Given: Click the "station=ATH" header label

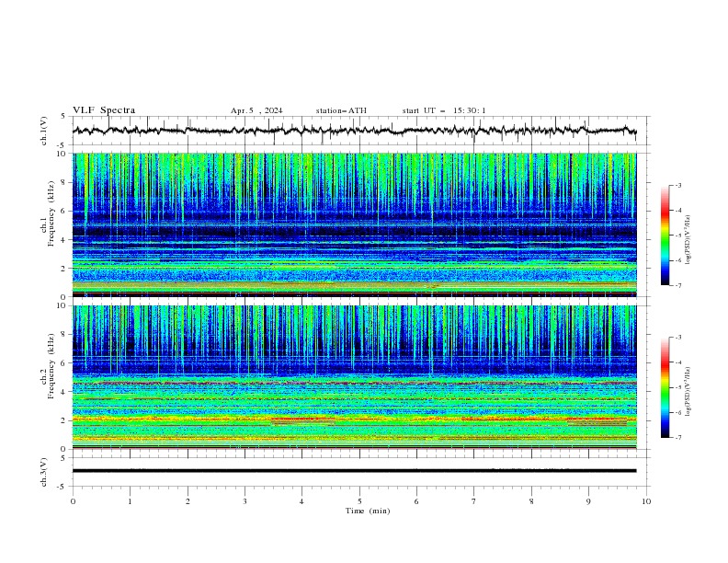Looking at the screenshot, I should [x=341, y=110].
